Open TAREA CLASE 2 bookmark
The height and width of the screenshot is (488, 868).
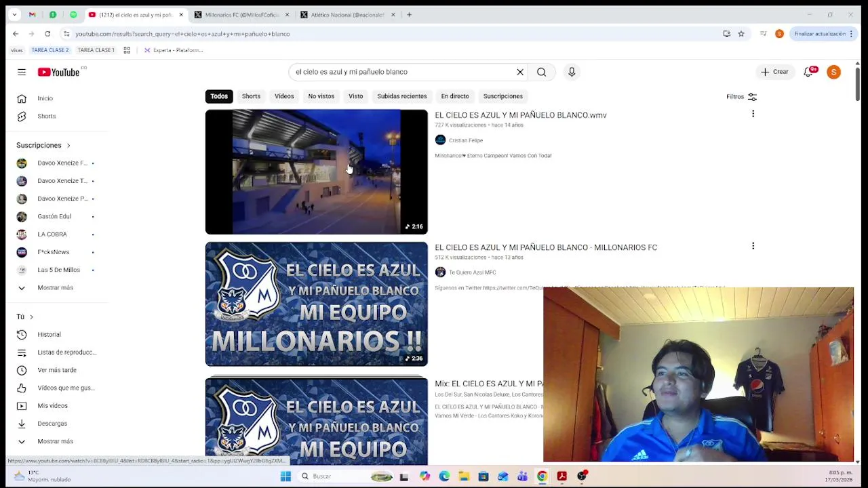[x=50, y=50]
